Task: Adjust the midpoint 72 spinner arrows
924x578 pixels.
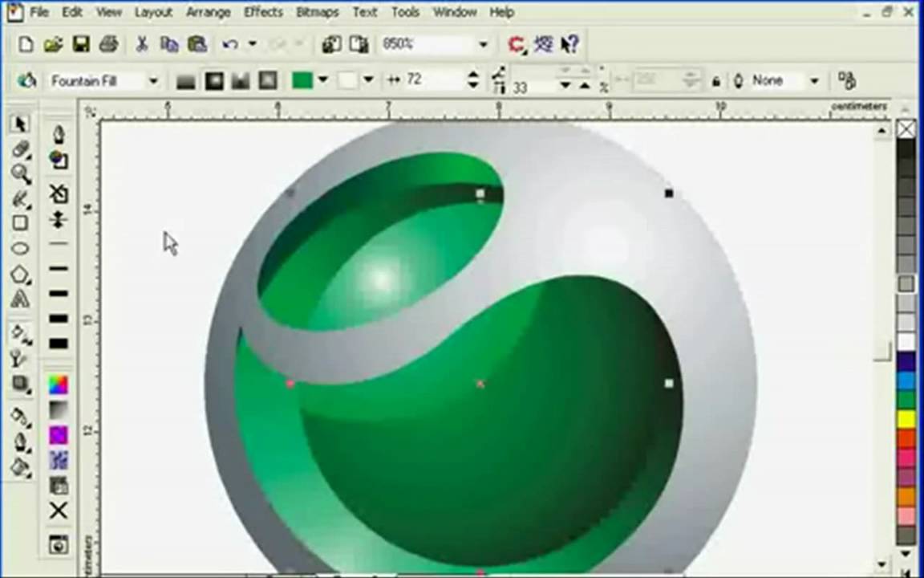Action: click(472, 79)
